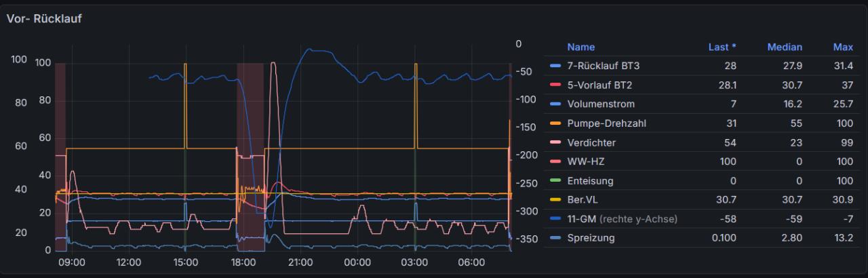Screen dimensions: 868x278
Task: Open the Verdichter series color swatch
Action: point(555,143)
